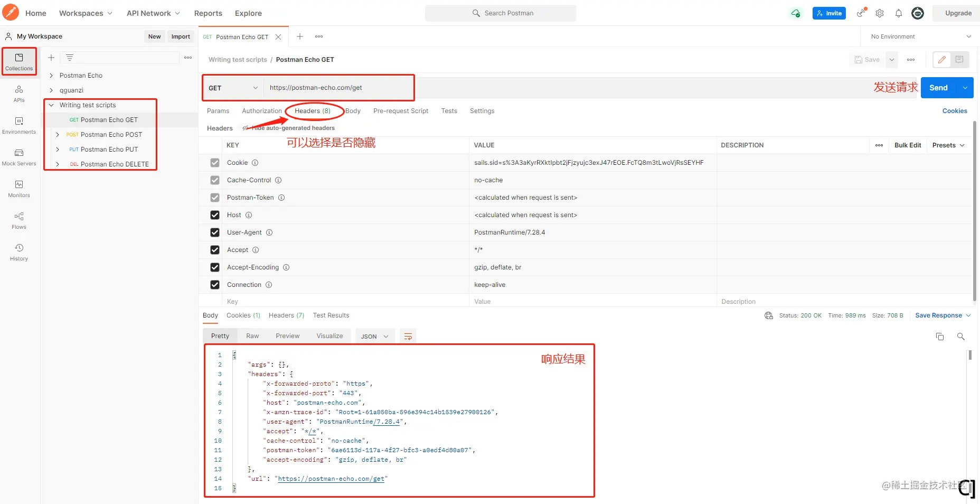Open the Send button dropdown arrow

click(965, 88)
